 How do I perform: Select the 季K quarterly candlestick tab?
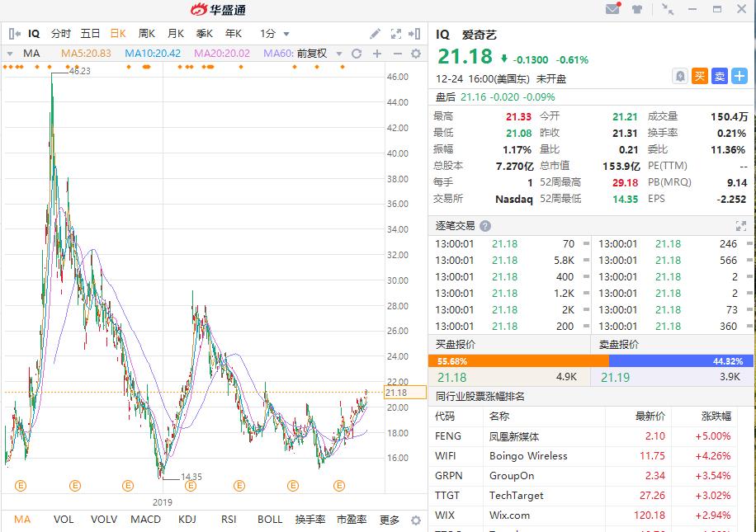205,34
